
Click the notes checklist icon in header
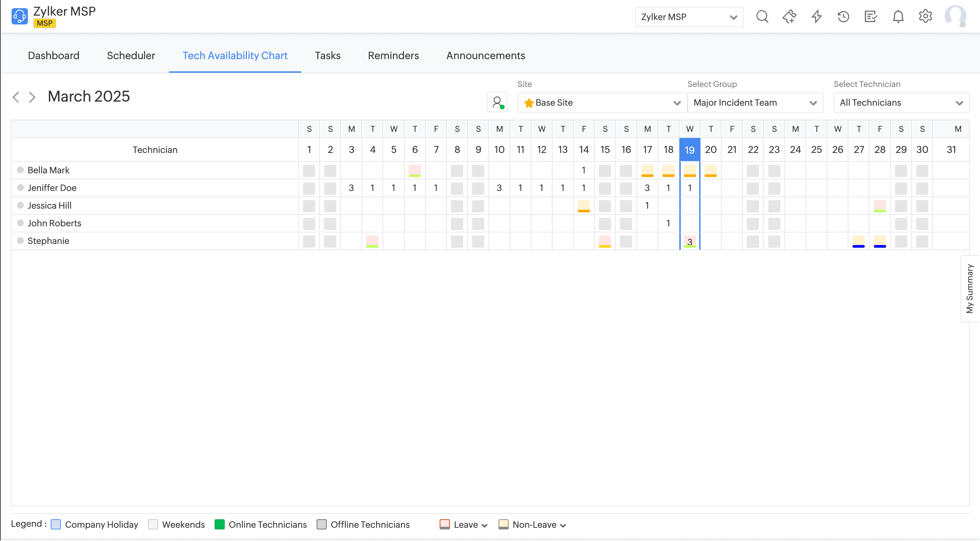coord(871,17)
